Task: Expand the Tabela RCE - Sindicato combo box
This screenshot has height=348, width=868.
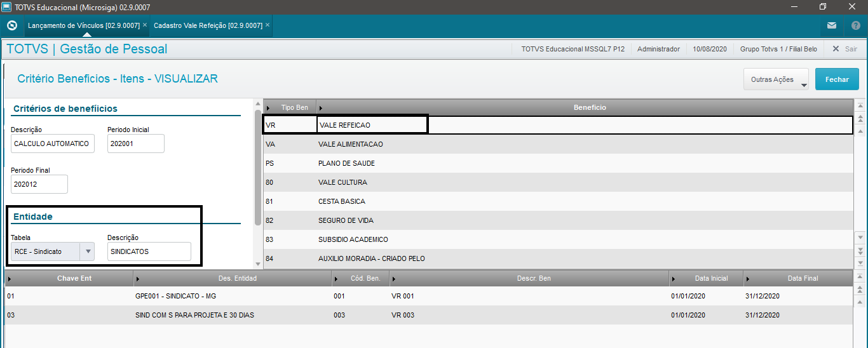Action: coord(88,251)
